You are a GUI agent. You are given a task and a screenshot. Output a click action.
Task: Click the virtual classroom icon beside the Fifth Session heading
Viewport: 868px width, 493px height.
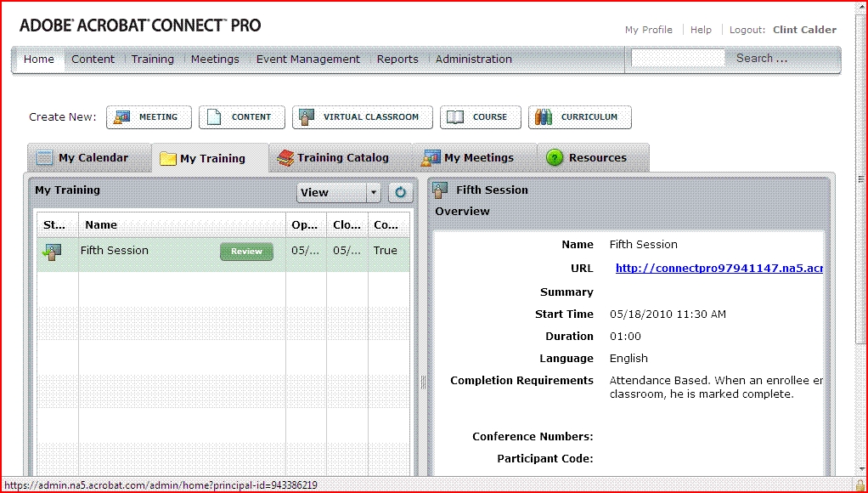(440, 190)
